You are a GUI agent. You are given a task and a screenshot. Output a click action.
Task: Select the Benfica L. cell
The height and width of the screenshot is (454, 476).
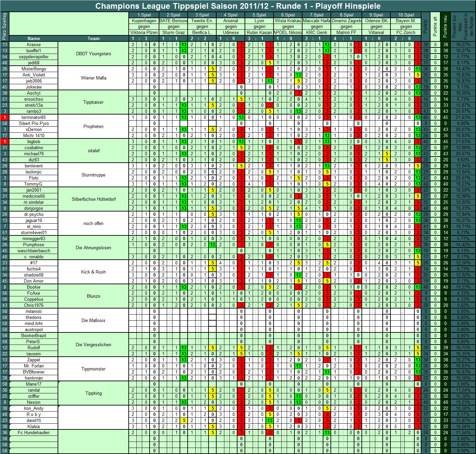coord(202,32)
